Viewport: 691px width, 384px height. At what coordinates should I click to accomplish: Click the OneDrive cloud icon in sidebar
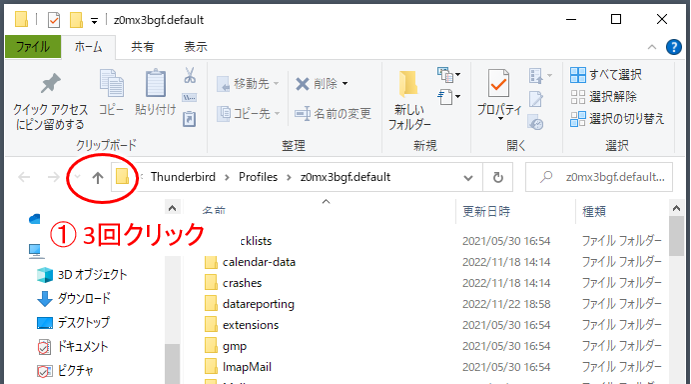coord(35,219)
